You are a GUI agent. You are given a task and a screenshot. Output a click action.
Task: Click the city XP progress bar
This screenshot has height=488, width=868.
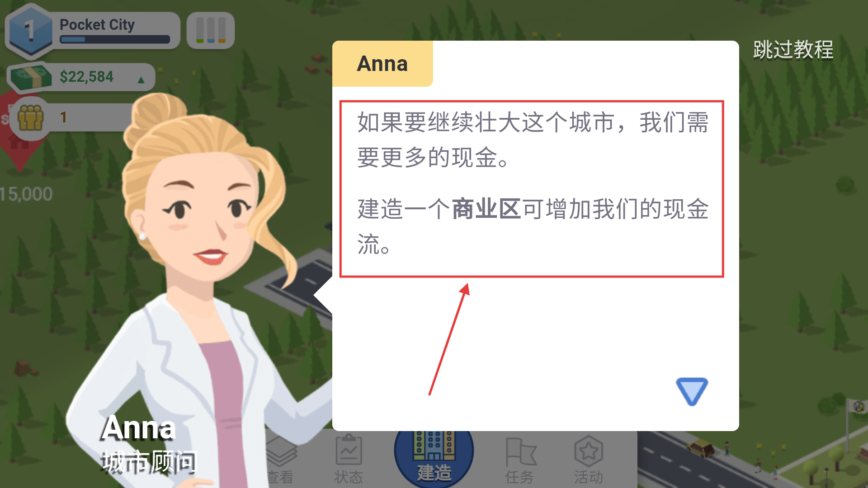pos(115,40)
